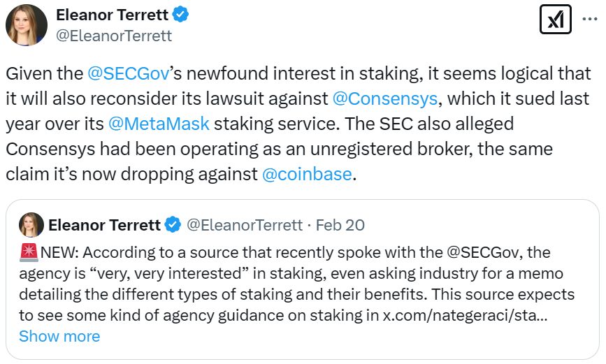Click the verified badge in the quoted post
The height and width of the screenshot is (364, 606).
pyautogui.click(x=172, y=225)
